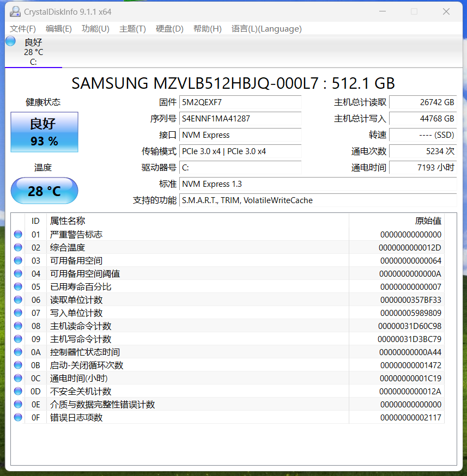Click the CrystalDiskInfo app icon in title bar
Screen dimensions: 467x476
coord(15,11)
